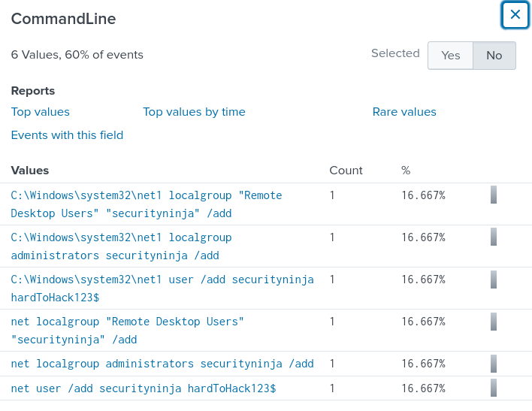Close the CommandLine field panel

coord(515,14)
